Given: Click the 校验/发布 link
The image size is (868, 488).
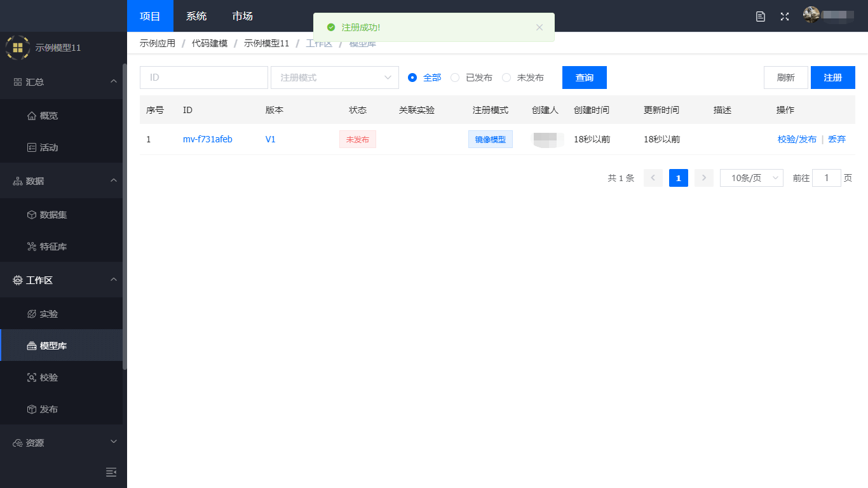Looking at the screenshot, I should coord(797,139).
